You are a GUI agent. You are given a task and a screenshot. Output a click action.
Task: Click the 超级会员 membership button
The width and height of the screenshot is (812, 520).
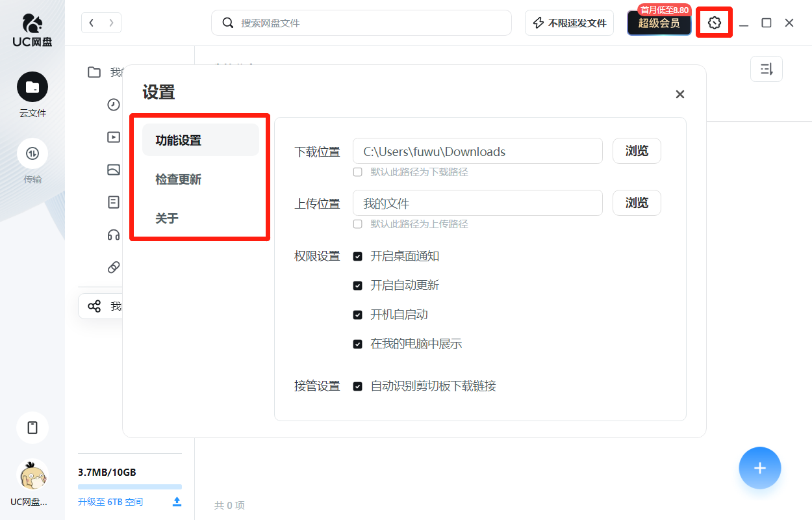659,23
